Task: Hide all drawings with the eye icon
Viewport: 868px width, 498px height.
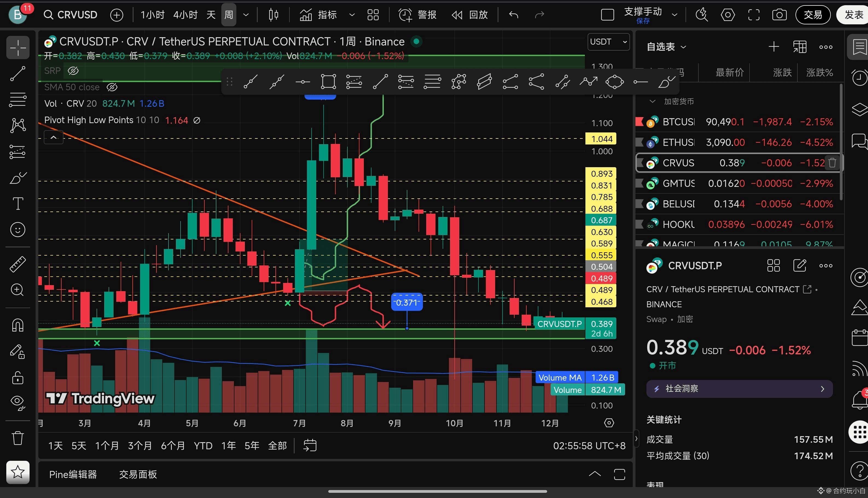Action: click(18, 403)
